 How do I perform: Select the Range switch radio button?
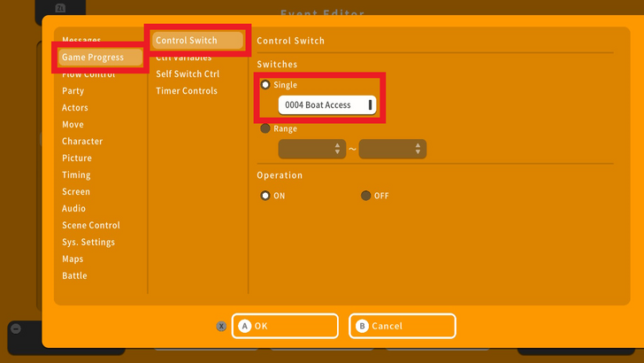(265, 128)
